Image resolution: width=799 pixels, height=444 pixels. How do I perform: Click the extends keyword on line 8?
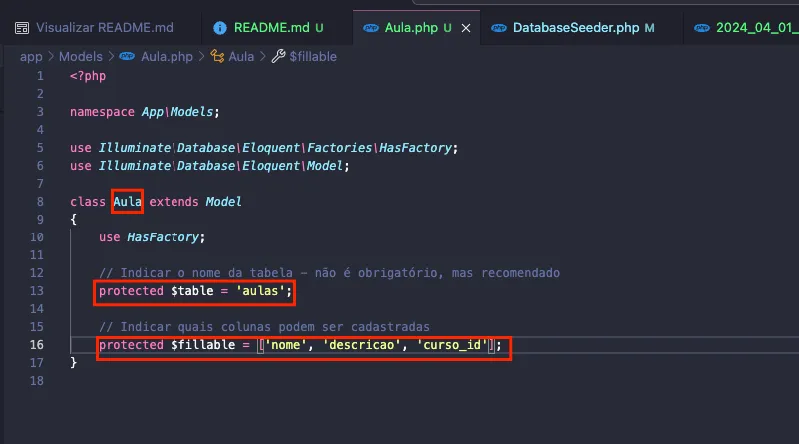tap(174, 201)
